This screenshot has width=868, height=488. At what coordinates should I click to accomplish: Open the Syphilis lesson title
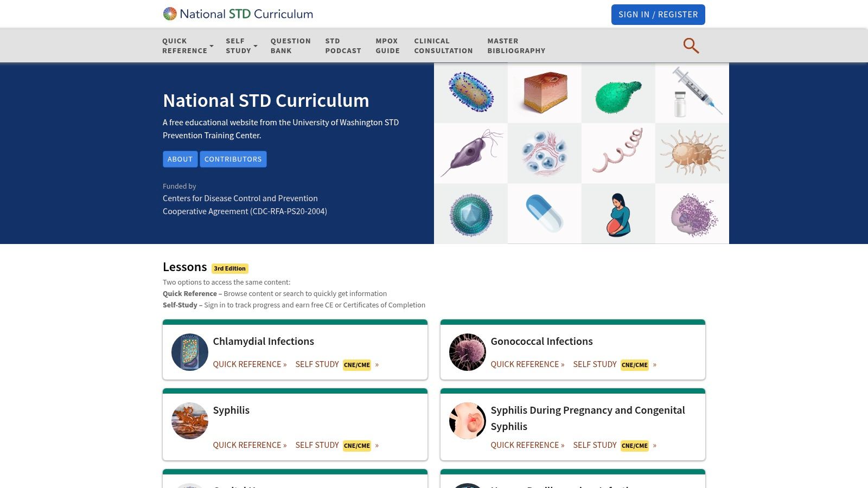231,410
